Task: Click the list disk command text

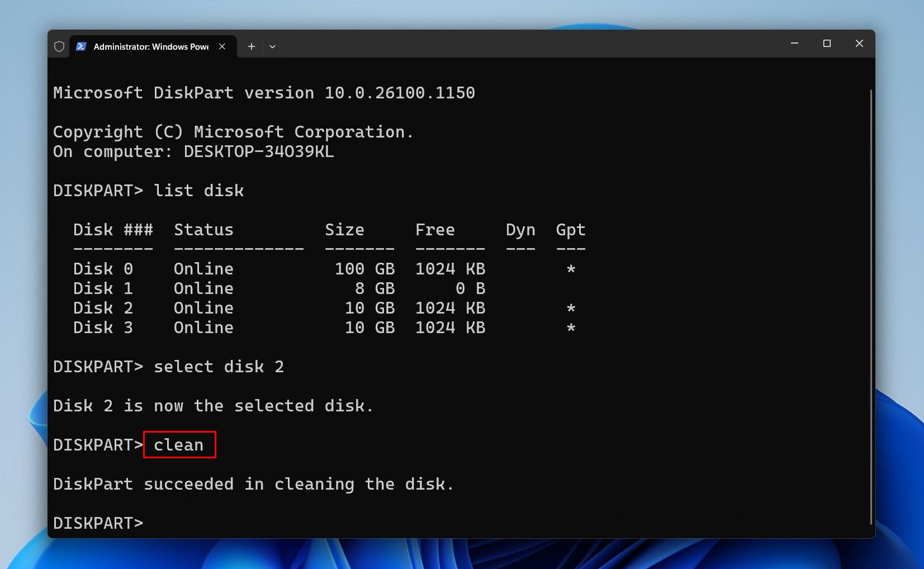Action: point(199,191)
